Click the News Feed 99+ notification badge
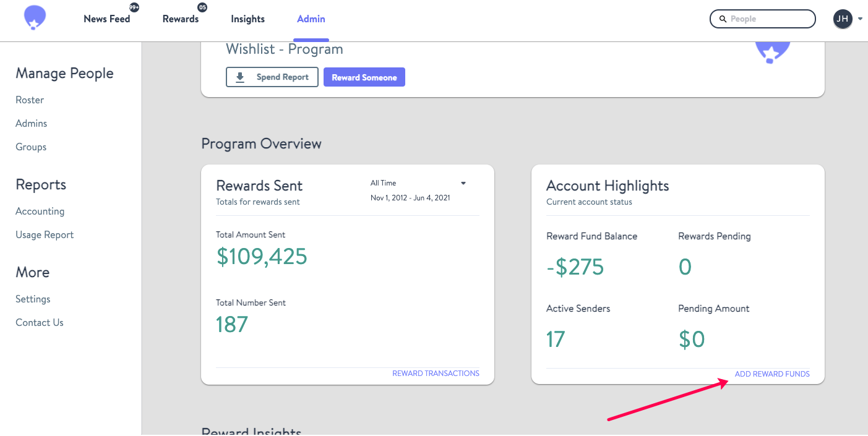This screenshot has height=436, width=868. [134, 7]
